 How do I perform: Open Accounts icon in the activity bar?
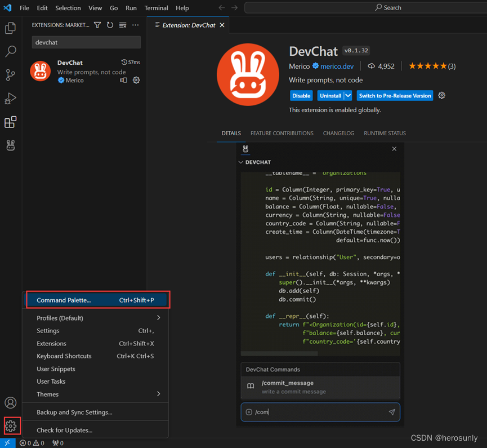(x=11, y=402)
